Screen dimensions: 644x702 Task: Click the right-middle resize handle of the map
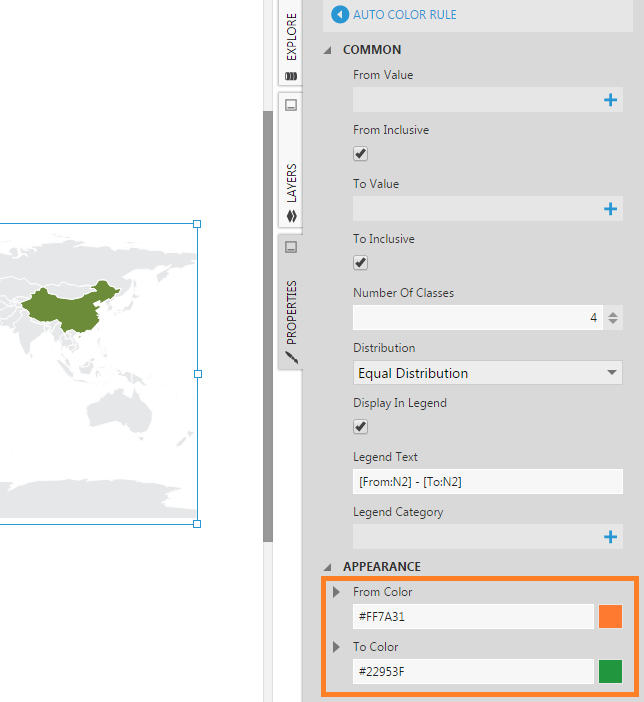(x=197, y=373)
